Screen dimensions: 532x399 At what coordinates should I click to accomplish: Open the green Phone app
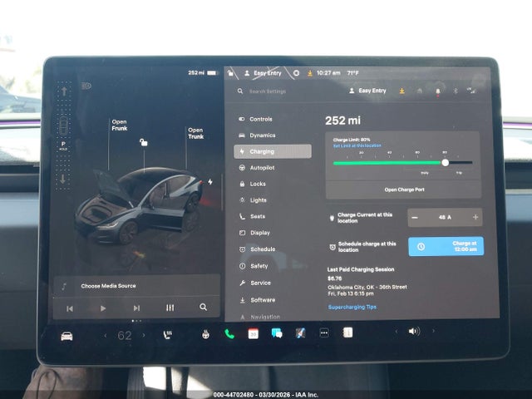[229, 334]
